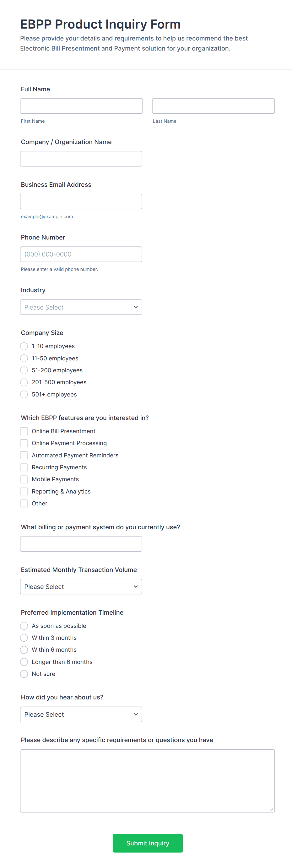This screenshot has height=868, width=292.
Task: Focus the Company / Organization Name field
Action: [81, 159]
